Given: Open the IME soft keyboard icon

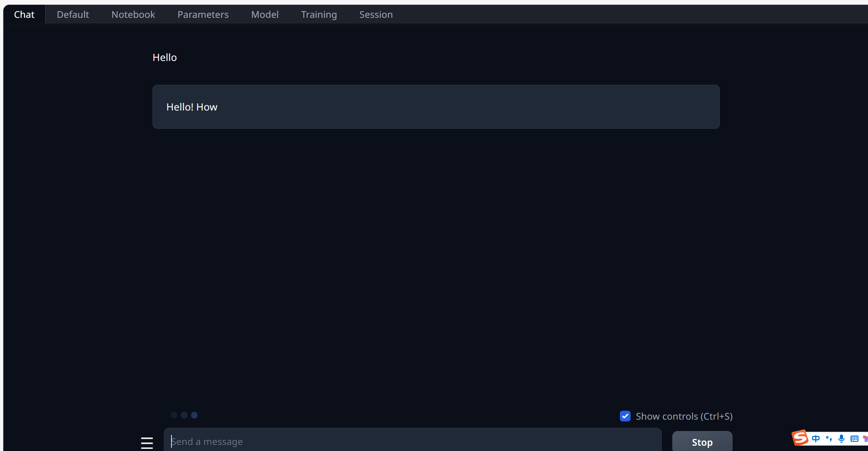Looking at the screenshot, I should 854,439.
